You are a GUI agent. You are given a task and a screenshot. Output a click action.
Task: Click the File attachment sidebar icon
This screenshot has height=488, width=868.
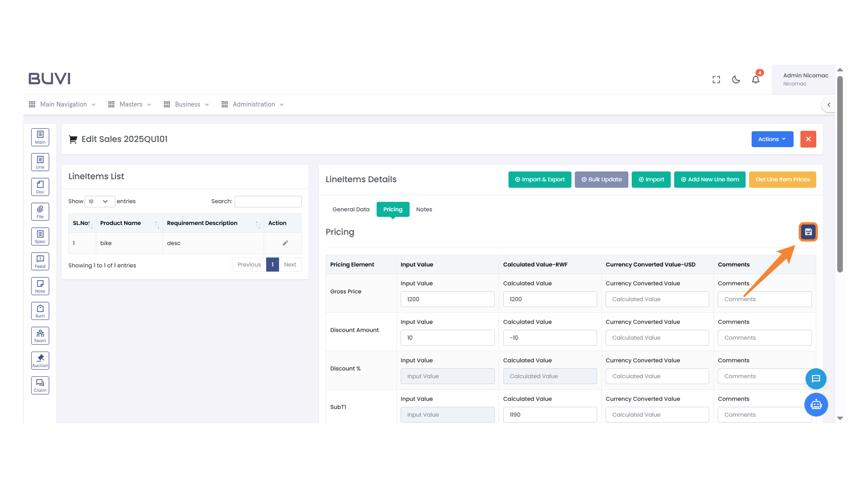(x=40, y=211)
